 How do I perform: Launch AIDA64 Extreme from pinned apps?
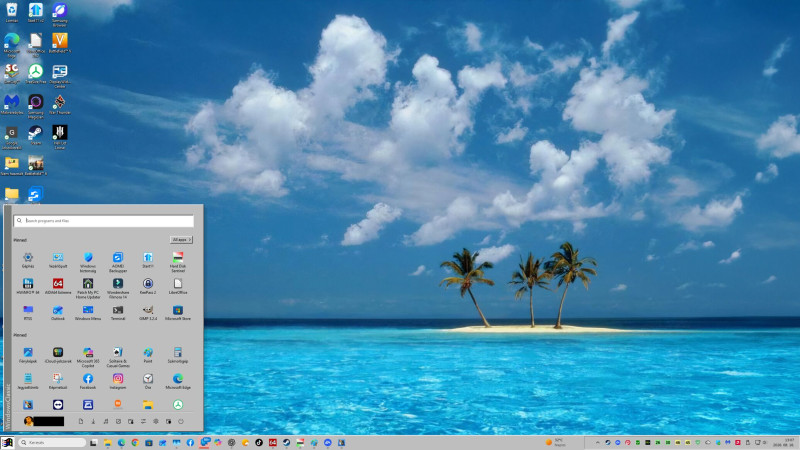coord(58,287)
